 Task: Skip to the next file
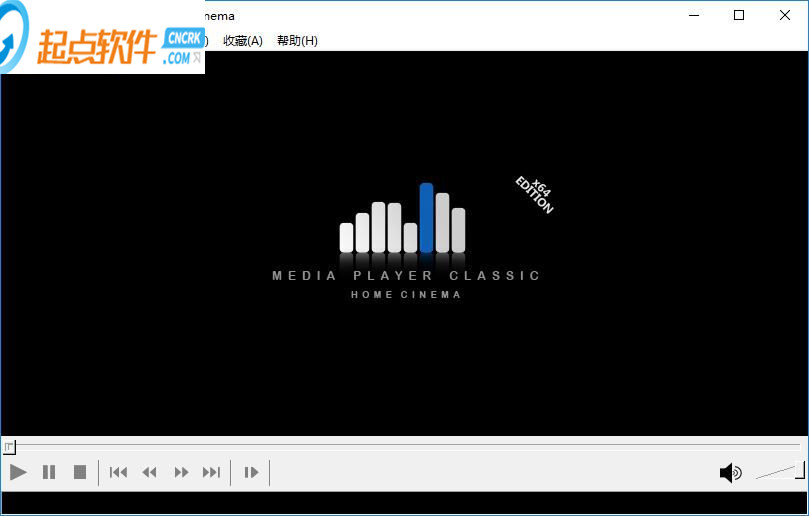click(x=212, y=472)
